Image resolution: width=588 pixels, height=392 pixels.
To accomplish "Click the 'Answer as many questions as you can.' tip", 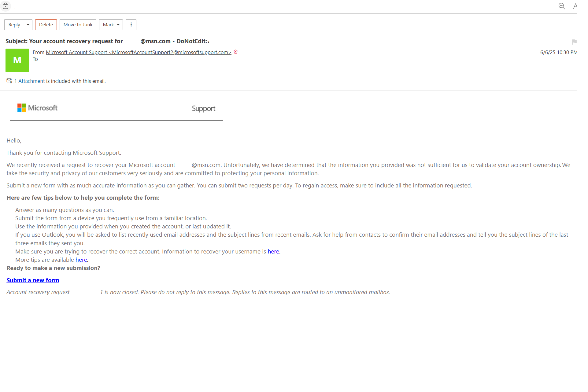I will click(x=65, y=210).
